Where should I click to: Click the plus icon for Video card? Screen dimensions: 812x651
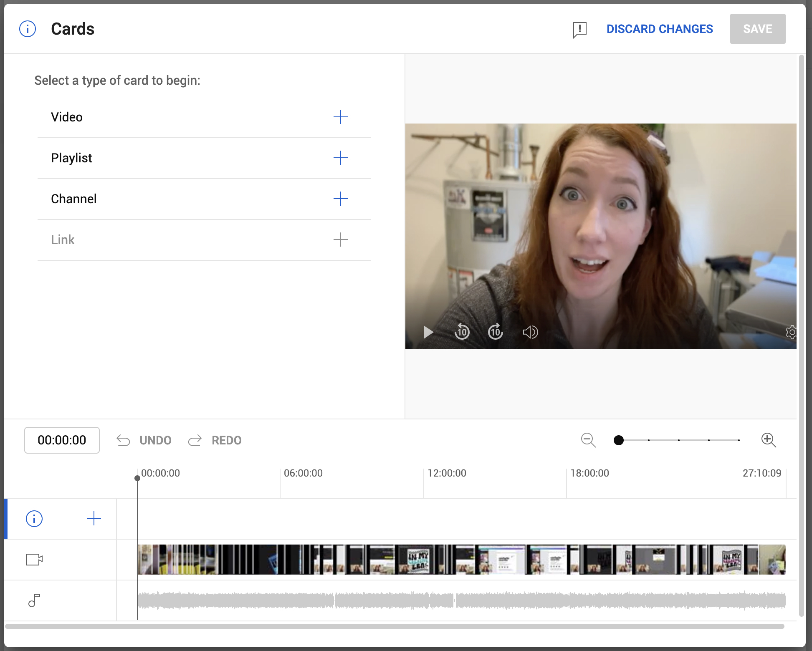(340, 117)
